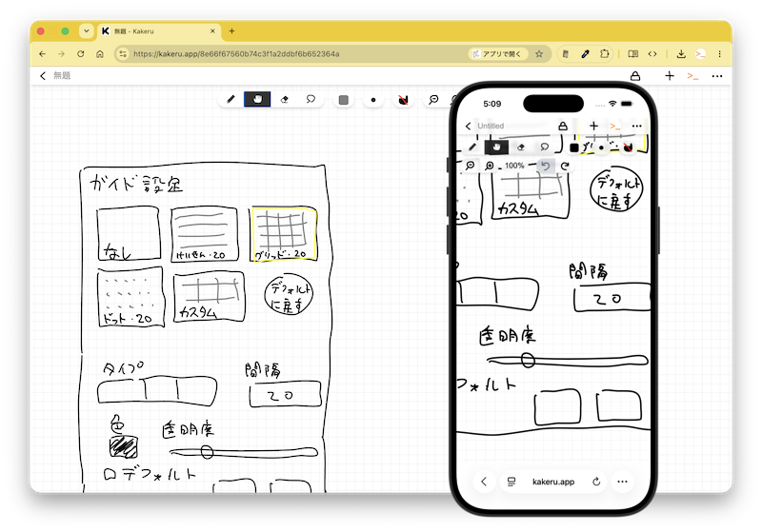Tap the lock icon in phone app header
The width and height of the screenshot is (762, 532).
(x=563, y=126)
